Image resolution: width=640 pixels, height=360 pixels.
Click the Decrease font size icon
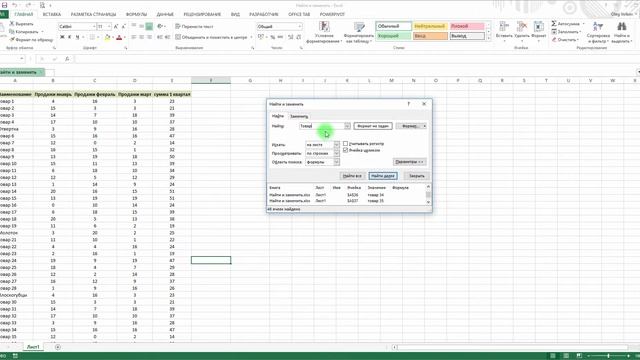click(x=124, y=27)
